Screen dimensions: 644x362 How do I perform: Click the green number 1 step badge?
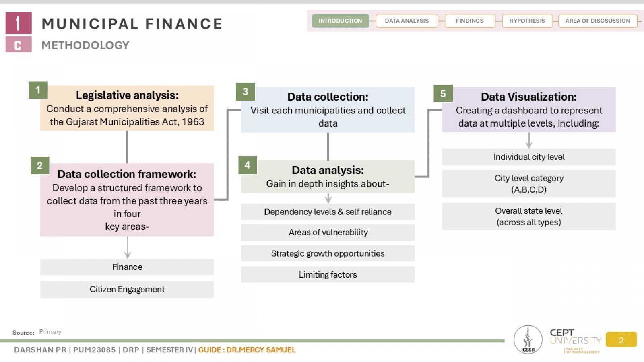tap(38, 90)
